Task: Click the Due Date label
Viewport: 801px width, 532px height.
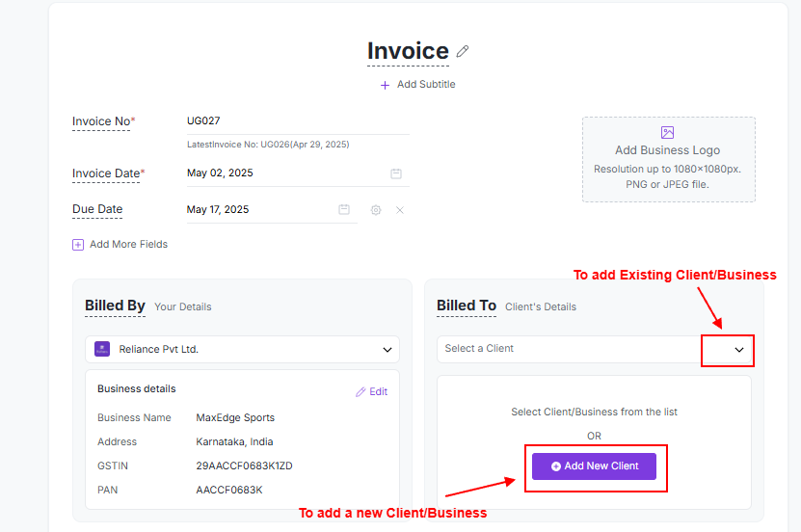Action: click(x=97, y=209)
